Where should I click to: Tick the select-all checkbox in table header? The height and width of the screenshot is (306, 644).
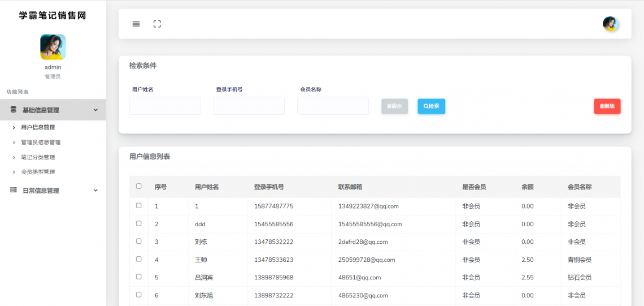pos(138,186)
